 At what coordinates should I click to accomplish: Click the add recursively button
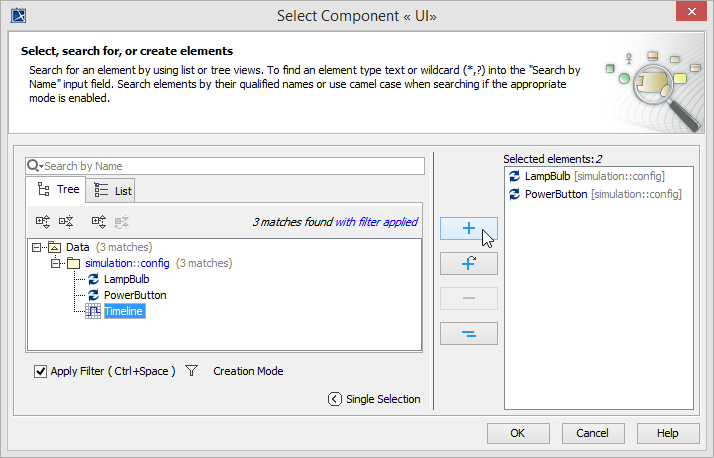(x=468, y=263)
